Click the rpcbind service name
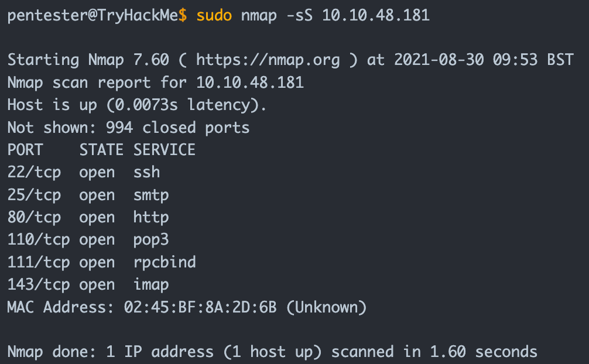Viewport: 589px width, 364px height. point(165,262)
